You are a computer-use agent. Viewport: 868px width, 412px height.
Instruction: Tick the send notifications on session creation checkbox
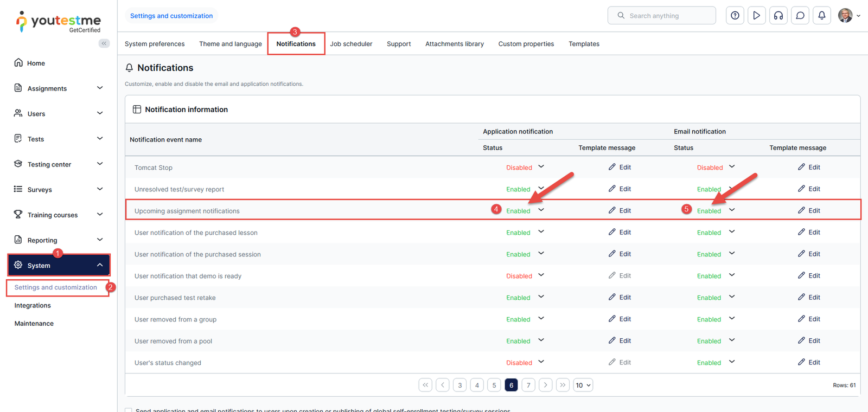[x=129, y=410]
